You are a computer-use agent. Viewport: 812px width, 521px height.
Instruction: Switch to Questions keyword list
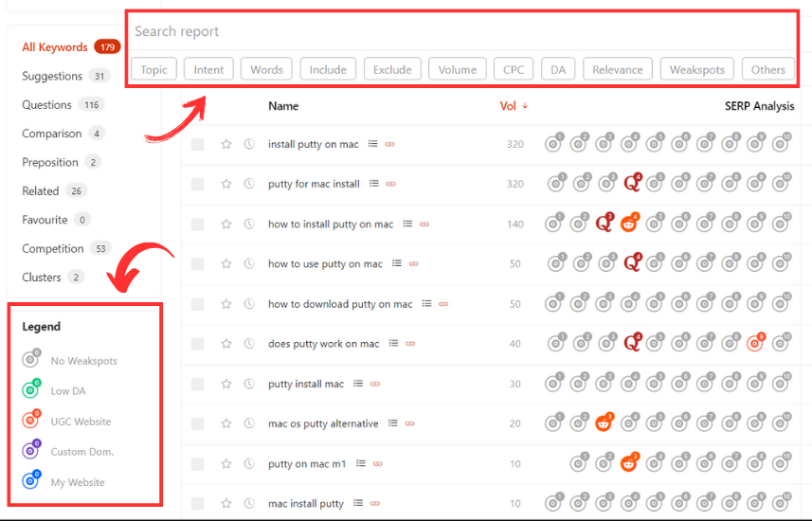click(x=63, y=104)
